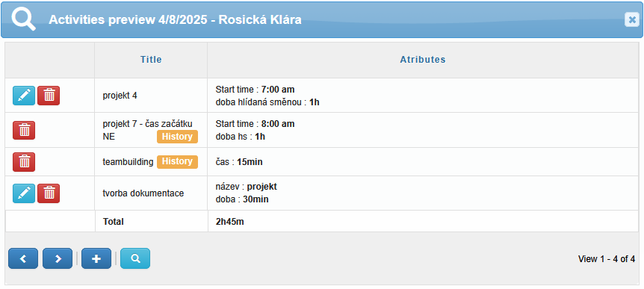Sort by the Atributes column header

point(423,60)
